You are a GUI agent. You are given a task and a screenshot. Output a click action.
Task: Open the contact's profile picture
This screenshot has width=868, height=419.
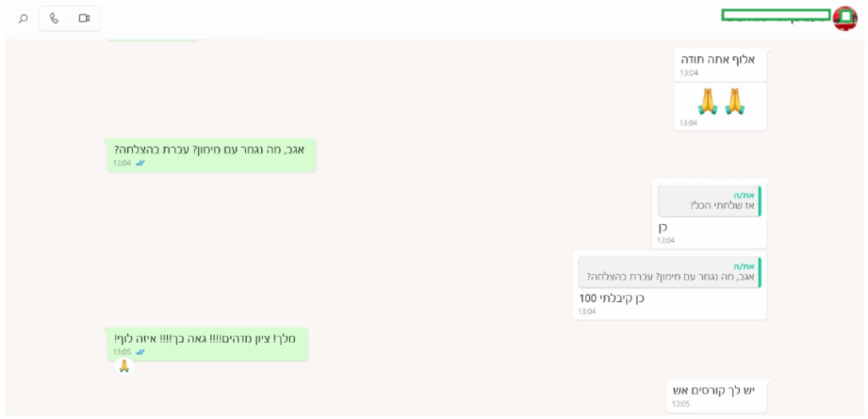coord(845,19)
